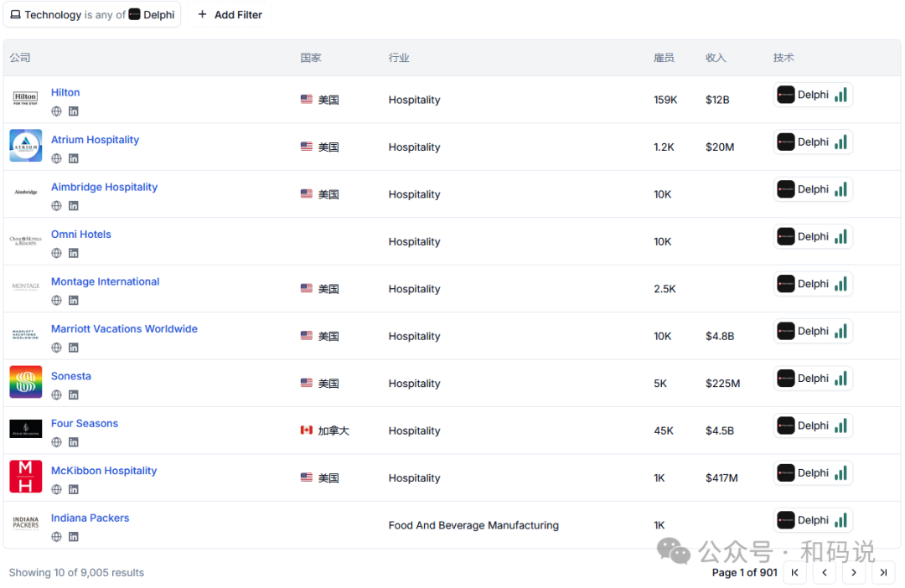Jump to the last page
The image size is (905, 588).
pos(883,572)
